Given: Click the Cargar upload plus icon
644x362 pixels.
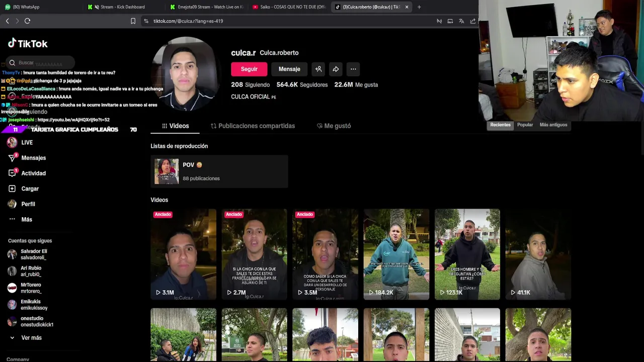Looking at the screenshot, I should tap(12, 189).
